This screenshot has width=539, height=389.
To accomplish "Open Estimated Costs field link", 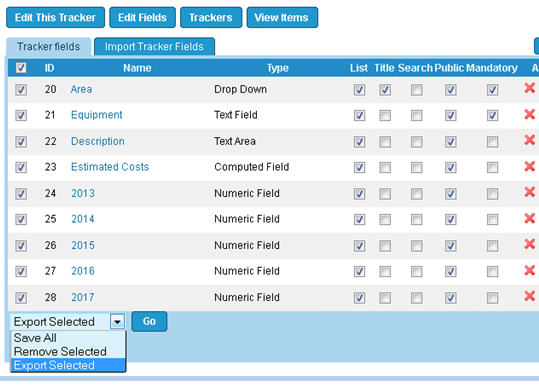I will click(x=110, y=167).
